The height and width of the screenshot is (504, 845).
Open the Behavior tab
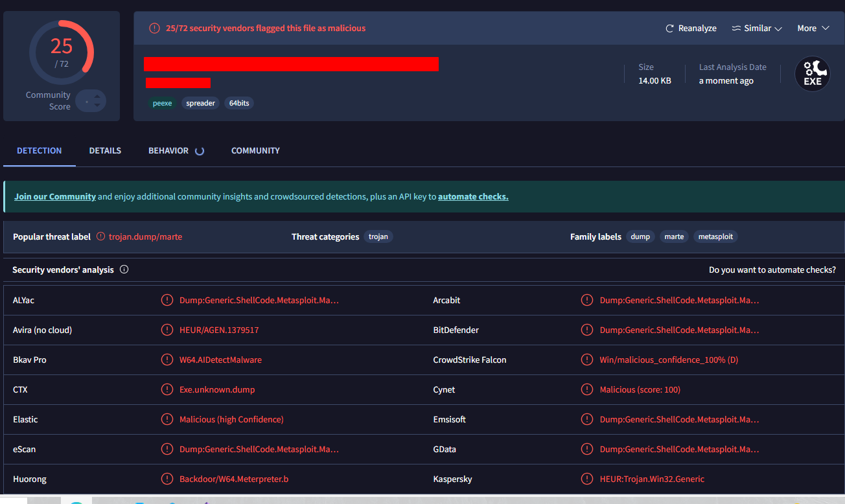pyautogui.click(x=168, y=151)
